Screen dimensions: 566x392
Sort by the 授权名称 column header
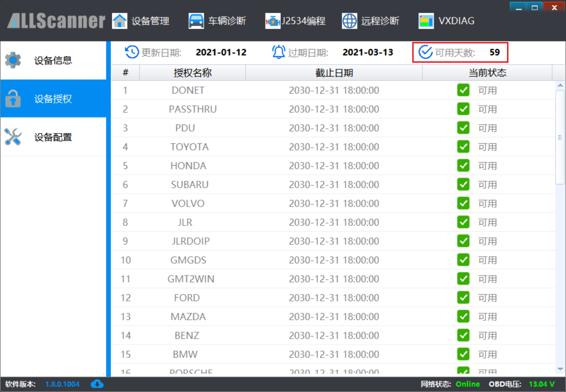(192, 73)
